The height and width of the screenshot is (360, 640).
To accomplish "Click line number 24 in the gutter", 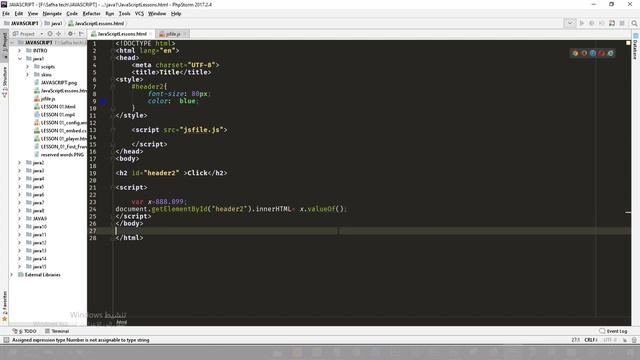I will tap(93, 209).
